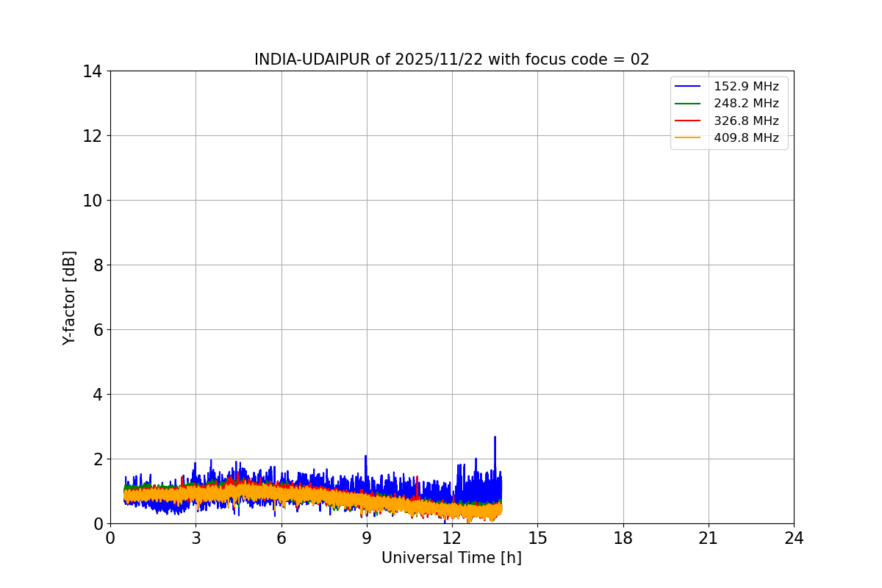Click x-axis tick label 6
882x588 pixels.
tap(281, 538)
